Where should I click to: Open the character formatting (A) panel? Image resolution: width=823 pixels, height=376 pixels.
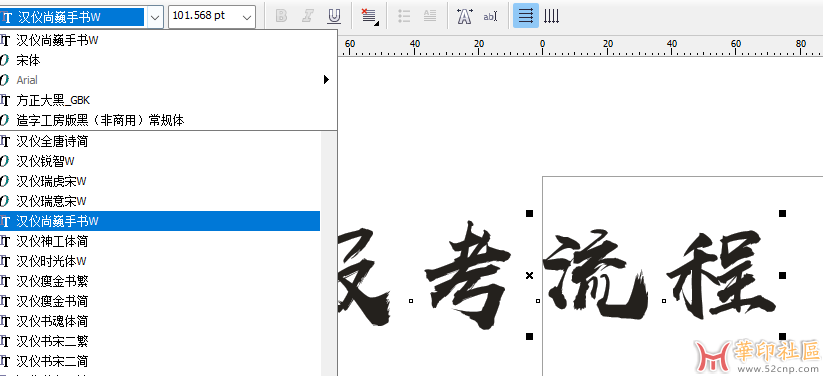tap(465, 16)
